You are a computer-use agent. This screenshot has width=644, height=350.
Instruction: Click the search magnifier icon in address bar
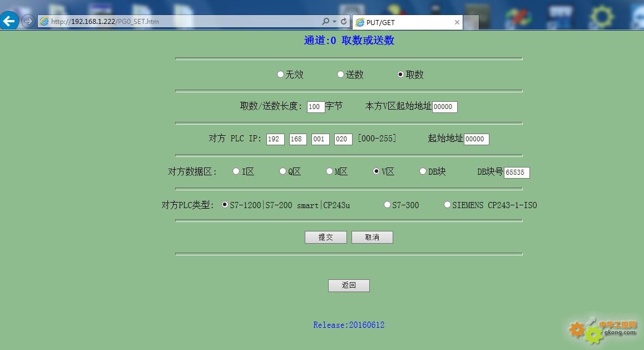pyautogui.click(x=326, y=21)
